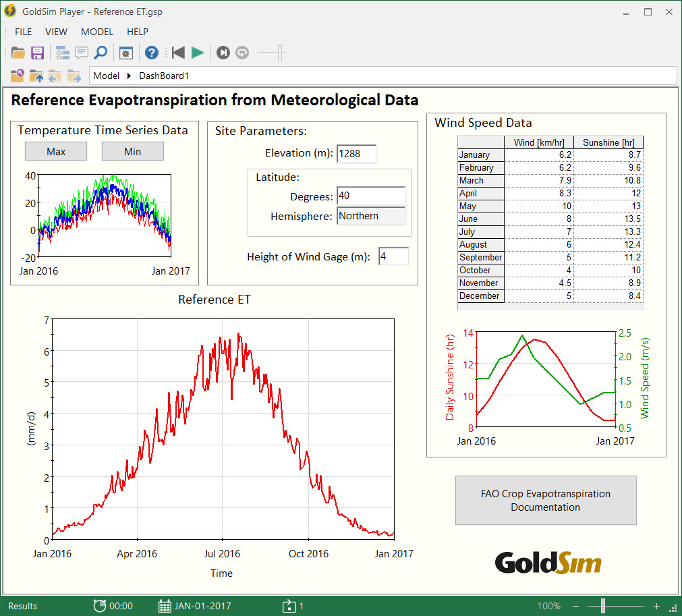Step the simulation with the step-forward icon

[x=223, y=53]
